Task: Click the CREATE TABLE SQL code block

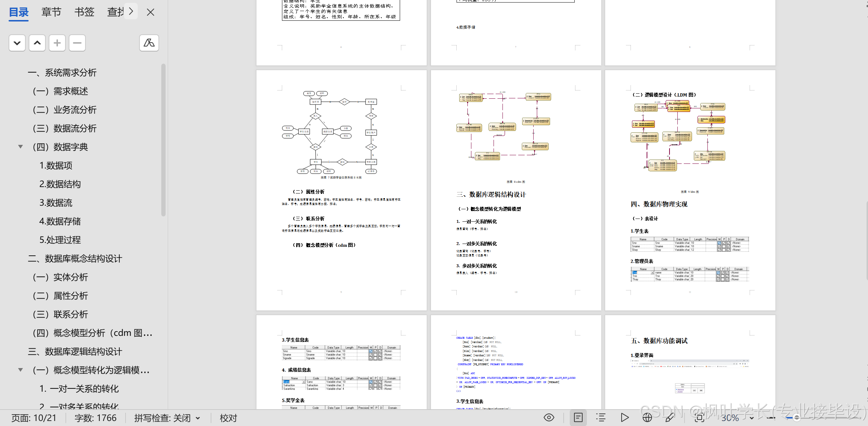Action: click(x=516, y=364)
